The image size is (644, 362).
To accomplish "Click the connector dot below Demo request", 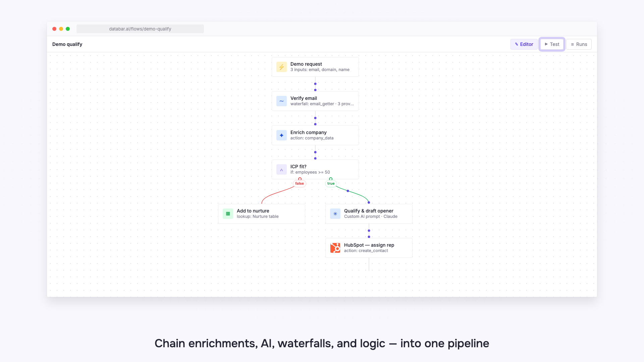I will click(315, 84).
